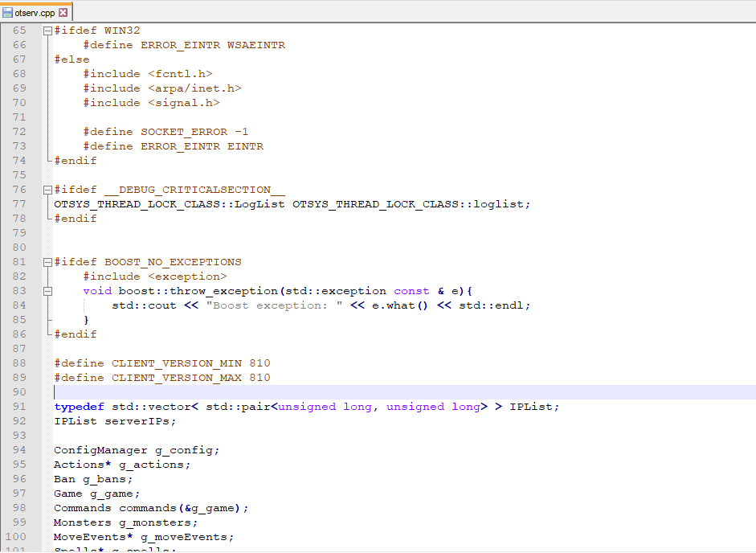Collapse the boost::throw_exception function fold
This screenshot has height=553, width=756.
coord(47,292)
